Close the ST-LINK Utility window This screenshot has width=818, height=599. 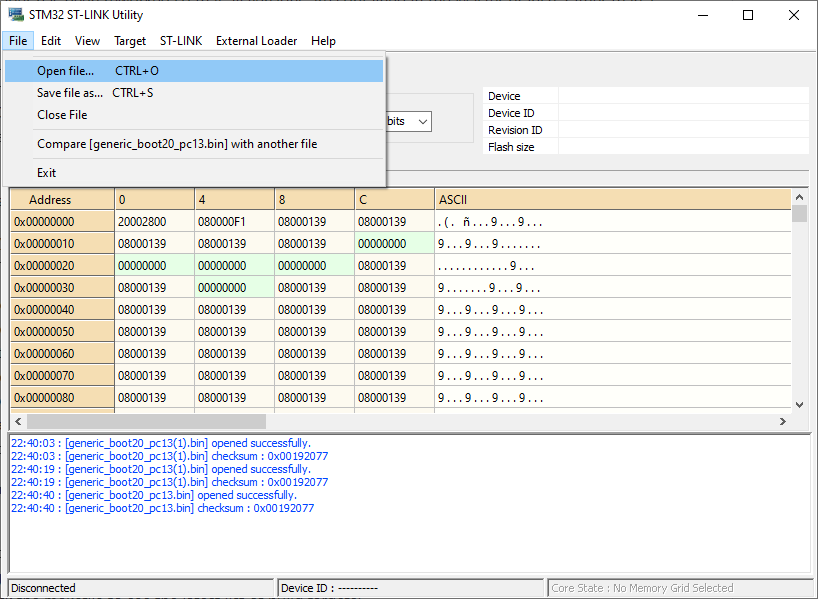793,15
